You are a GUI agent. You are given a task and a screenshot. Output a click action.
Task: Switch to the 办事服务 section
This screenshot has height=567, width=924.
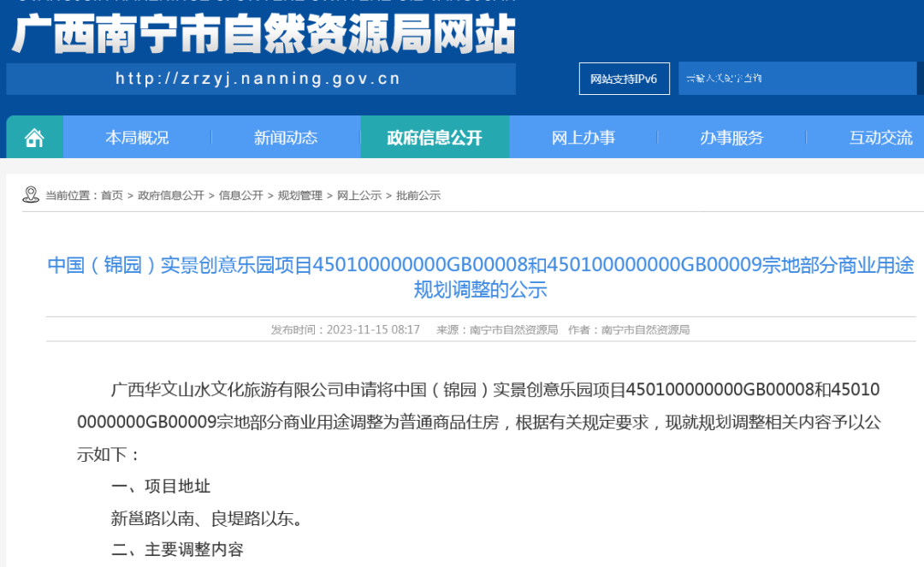pos(731,138)
